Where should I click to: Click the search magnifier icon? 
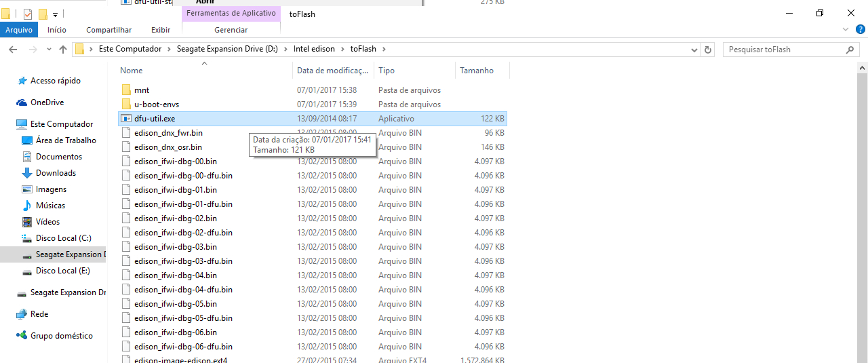tap(850, 50)
